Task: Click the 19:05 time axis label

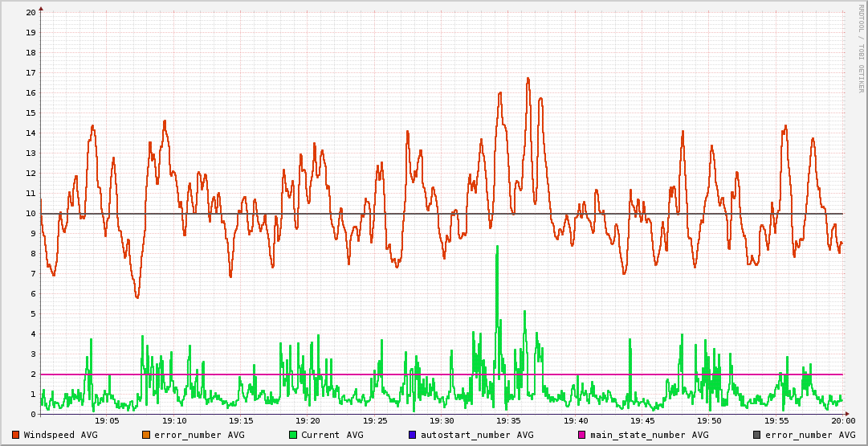Action: 107,421
